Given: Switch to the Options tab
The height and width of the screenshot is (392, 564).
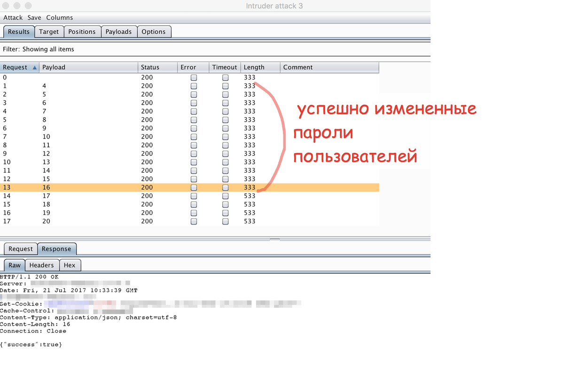Looking at the screenshot, I should pyautogui.click(x=154, y=31).
